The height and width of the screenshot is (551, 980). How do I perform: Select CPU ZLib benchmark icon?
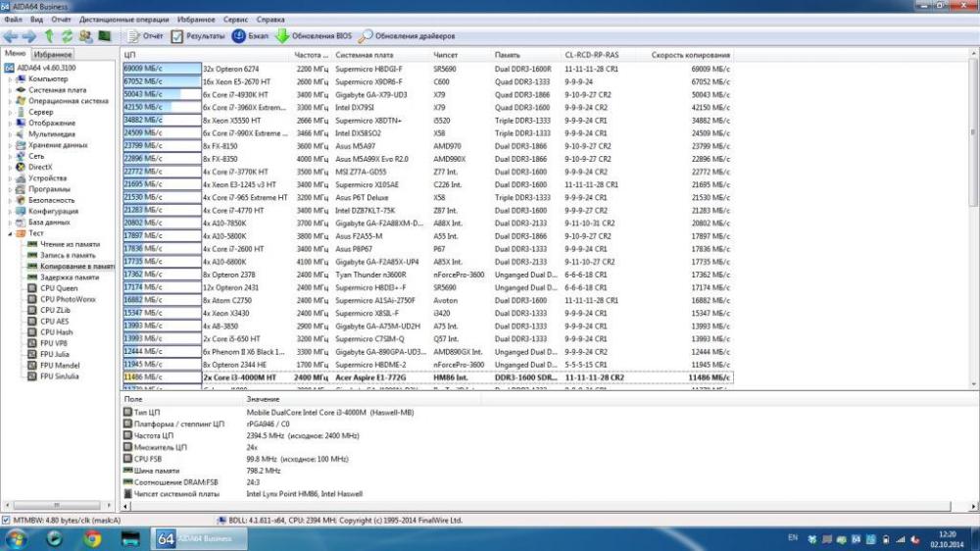32,310
